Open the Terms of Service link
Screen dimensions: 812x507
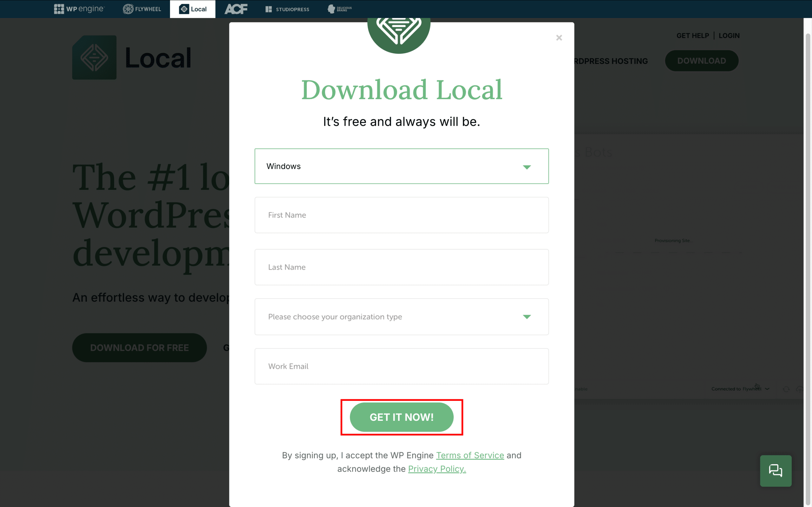[469, 455]
